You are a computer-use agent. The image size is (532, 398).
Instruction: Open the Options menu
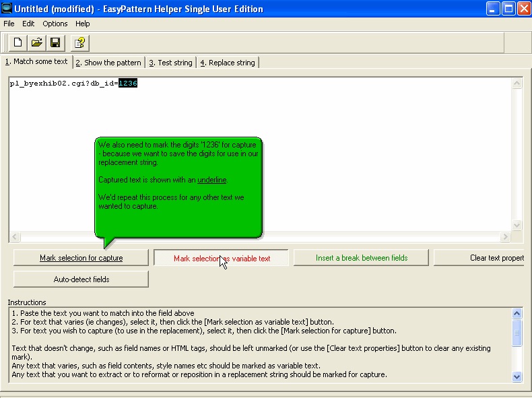55,24
